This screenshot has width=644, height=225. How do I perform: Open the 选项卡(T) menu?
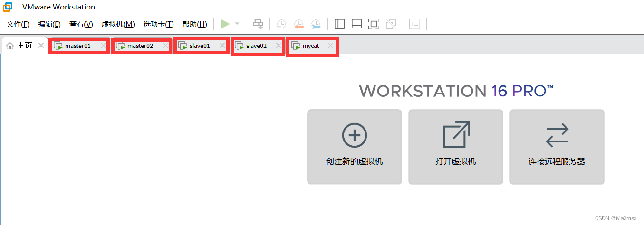(x=159, y=24)
